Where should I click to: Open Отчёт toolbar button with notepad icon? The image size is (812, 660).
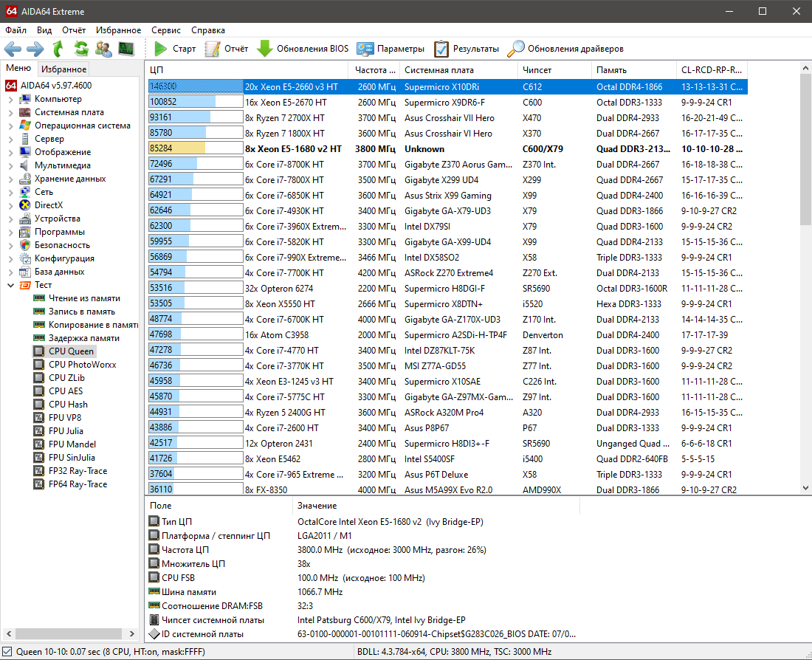(x=227, y=49)
